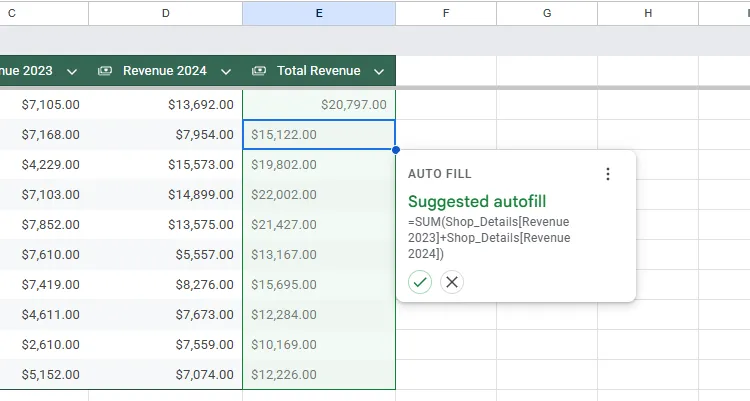Click the Suggested autofill heading

click(x=477, y=201)
